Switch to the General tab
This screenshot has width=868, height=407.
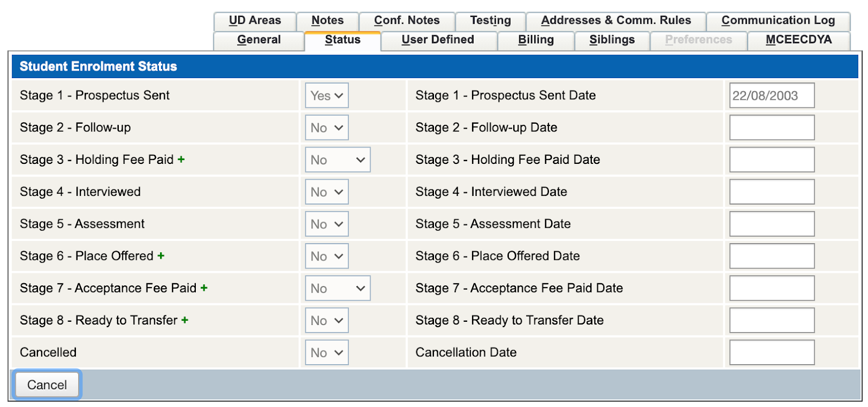259,40
